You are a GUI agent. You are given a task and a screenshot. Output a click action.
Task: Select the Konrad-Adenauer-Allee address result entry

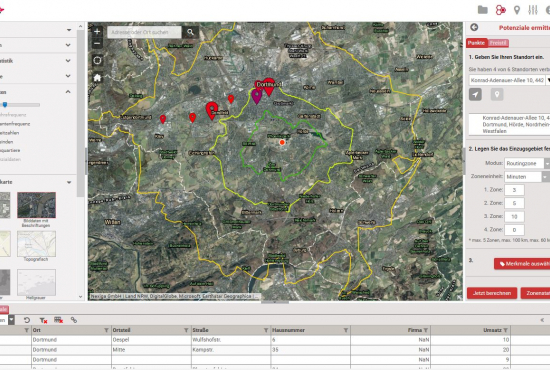509,125
